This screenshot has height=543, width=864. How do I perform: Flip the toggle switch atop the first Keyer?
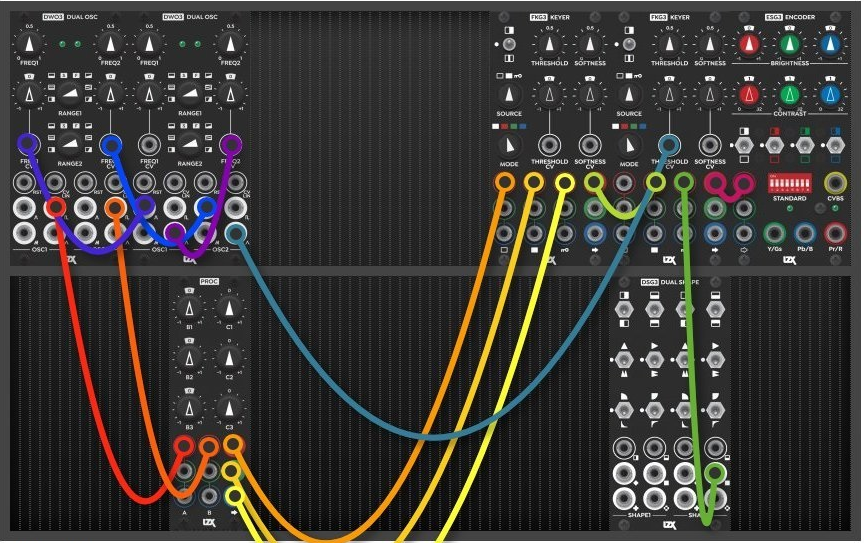click(509, 44)
